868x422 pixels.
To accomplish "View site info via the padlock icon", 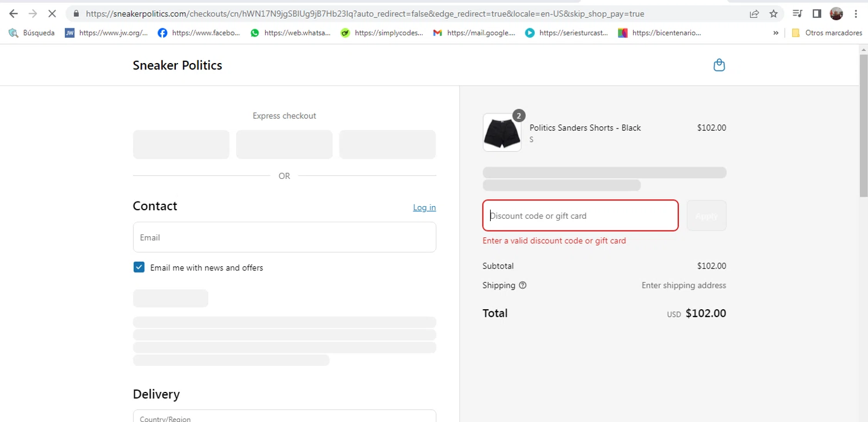I will 76,13.
